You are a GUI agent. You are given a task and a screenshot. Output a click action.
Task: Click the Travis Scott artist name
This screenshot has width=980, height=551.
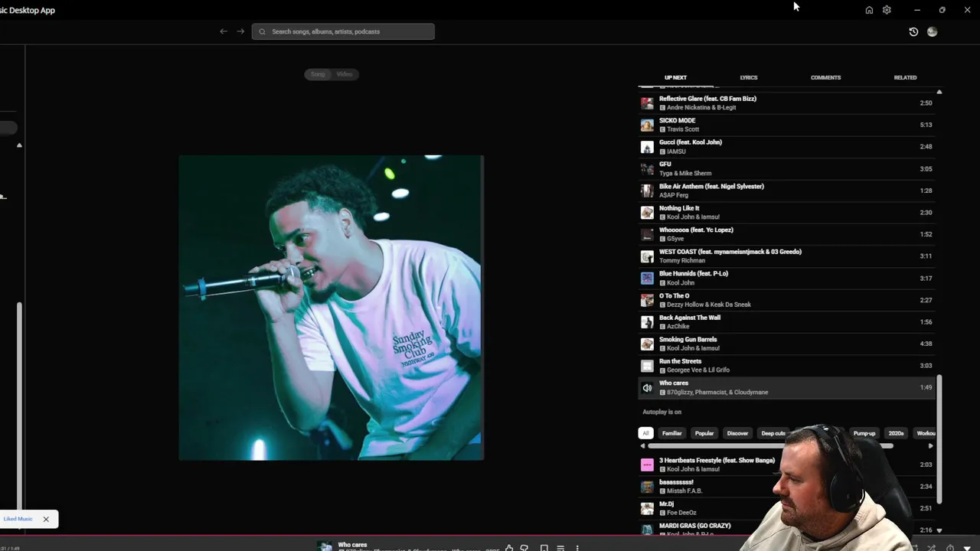pyautogui.click(x=683, y=129)
